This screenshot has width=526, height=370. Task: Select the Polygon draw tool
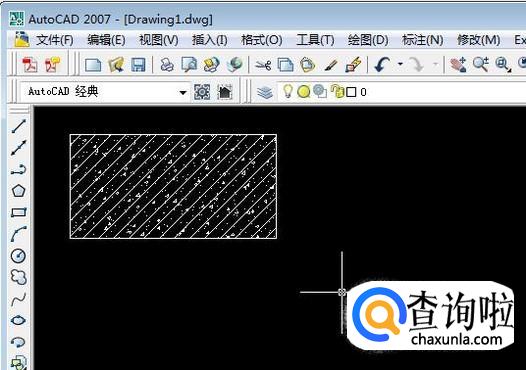tap(18, 191)
